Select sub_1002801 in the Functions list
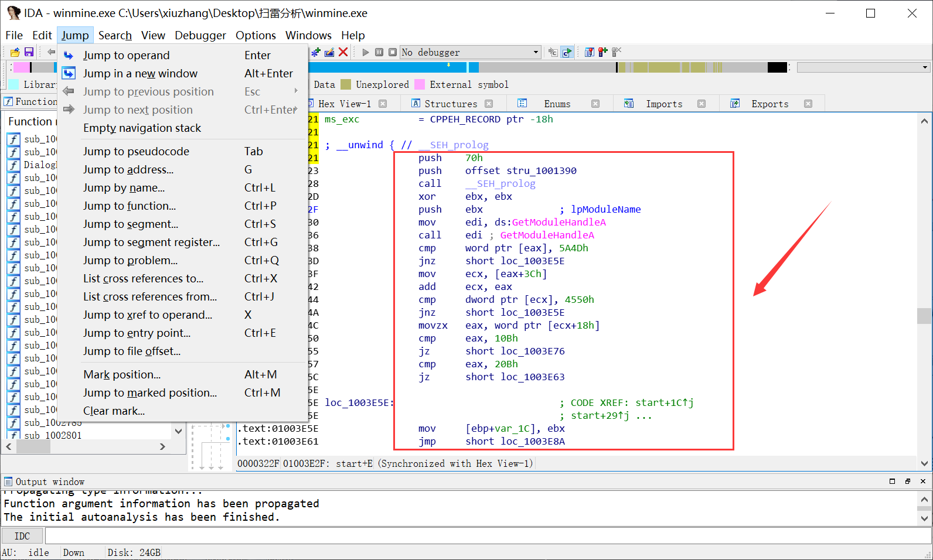This screenshot has width=933, height=560. pos(53,435)
